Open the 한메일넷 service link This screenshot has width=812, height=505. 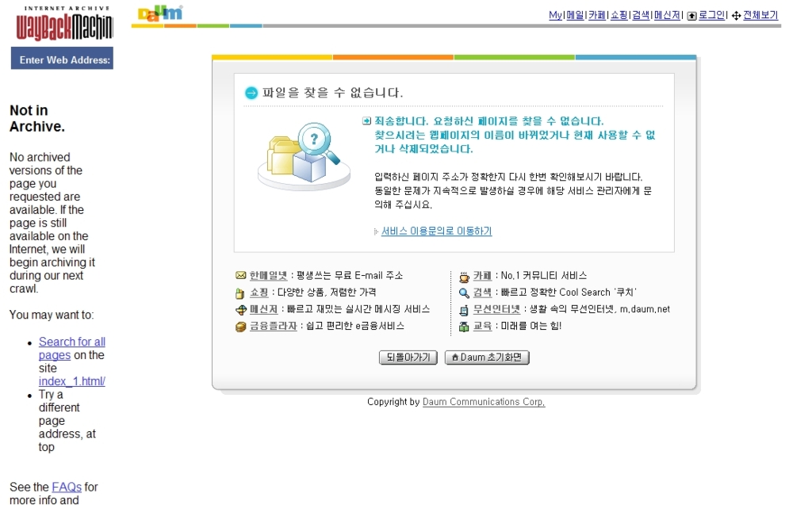click(x=268, y=276)
